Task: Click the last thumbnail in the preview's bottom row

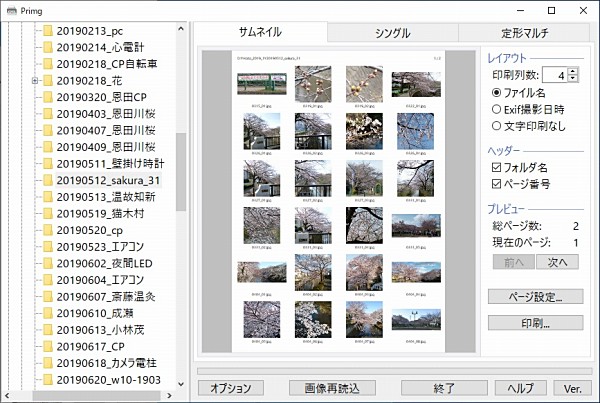Action: click(416, 320)
